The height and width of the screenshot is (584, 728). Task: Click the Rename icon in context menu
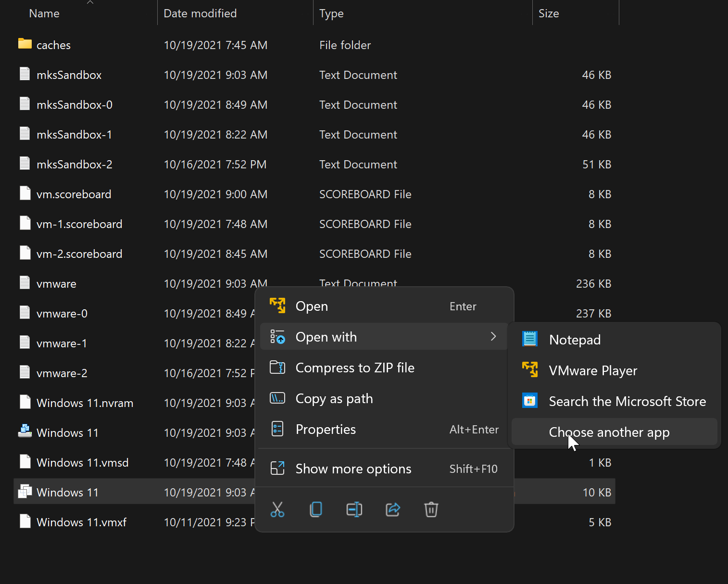point(354,509)
